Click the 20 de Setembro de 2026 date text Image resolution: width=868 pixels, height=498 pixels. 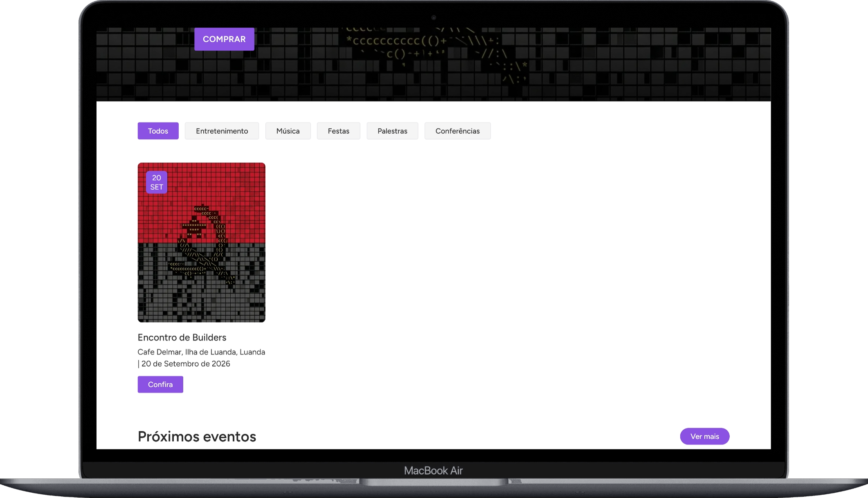pyautogui.click(x=186, y=364)
